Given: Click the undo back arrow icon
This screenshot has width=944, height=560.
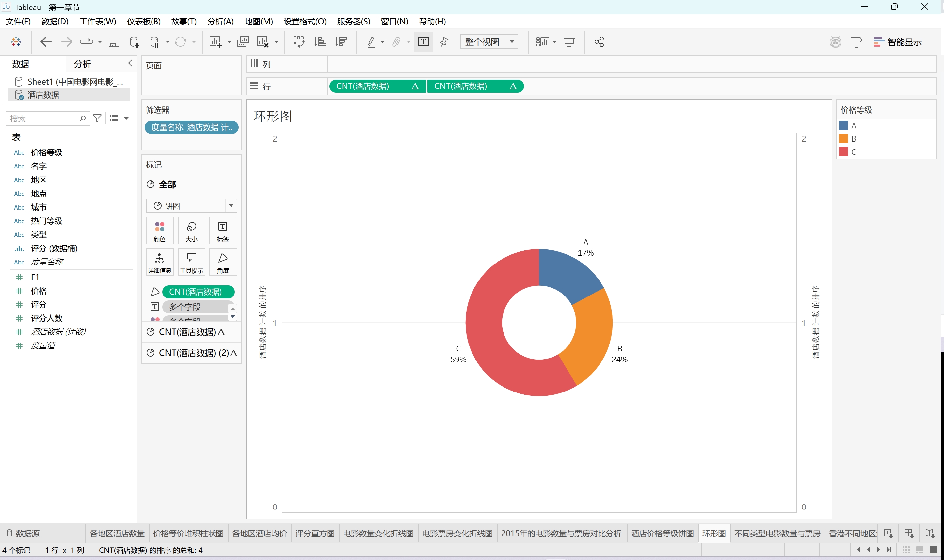Looking at the screenshot, I should (x=46, y=42).
